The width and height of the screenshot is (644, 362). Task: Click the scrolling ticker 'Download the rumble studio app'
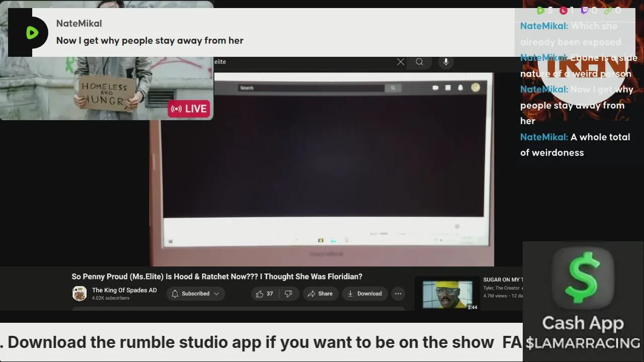[251, 342]
